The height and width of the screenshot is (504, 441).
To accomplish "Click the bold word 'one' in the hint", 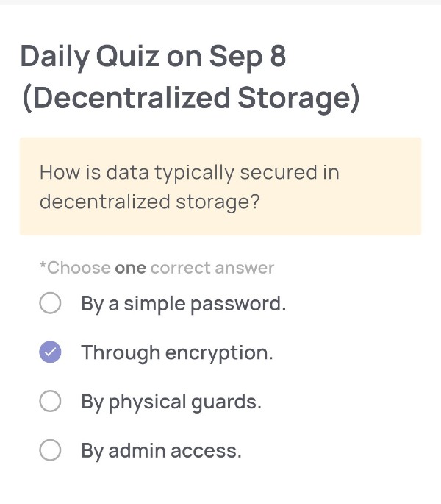I will [x=131, y=268].
